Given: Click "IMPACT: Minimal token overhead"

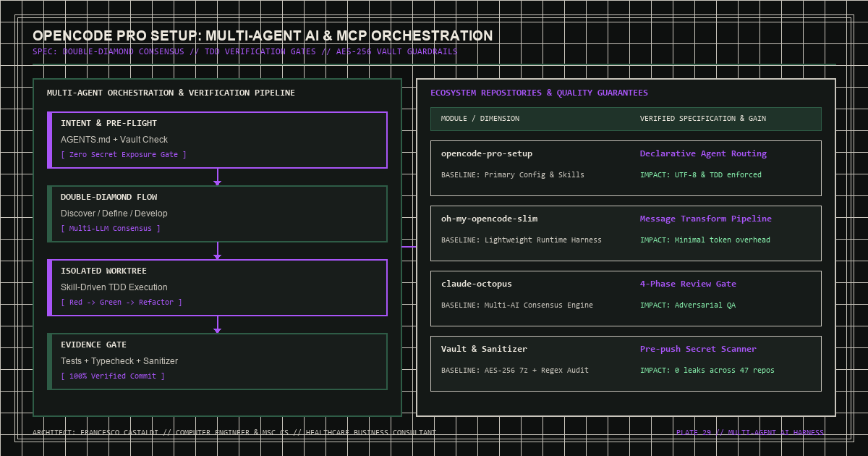Looking at the screenshot, I should (x=705, y=240).
